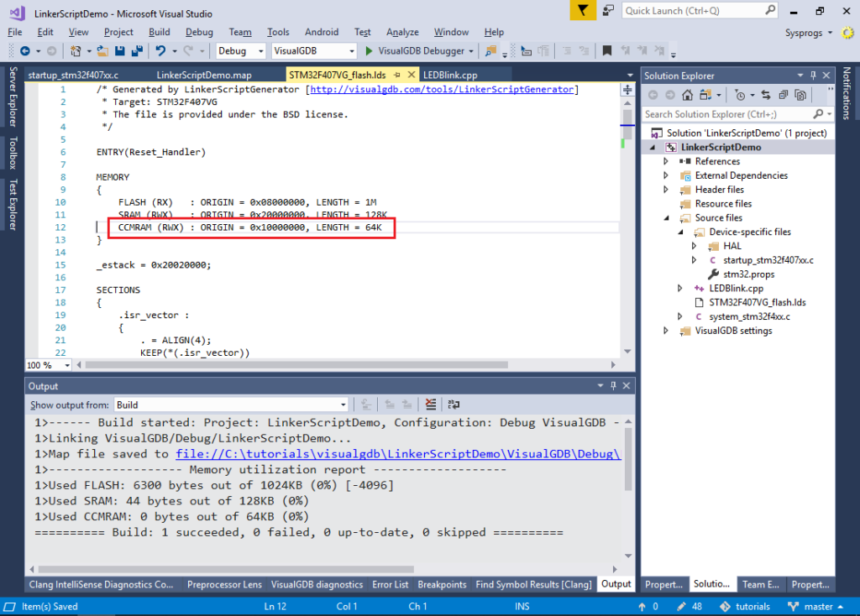Click the New Project toolbar icon

point(76,51)
